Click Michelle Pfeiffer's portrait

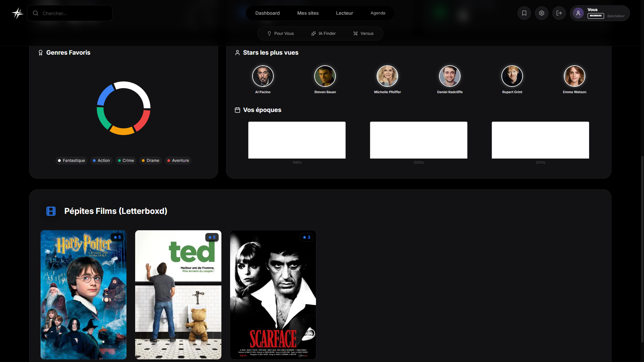[387, 76]
